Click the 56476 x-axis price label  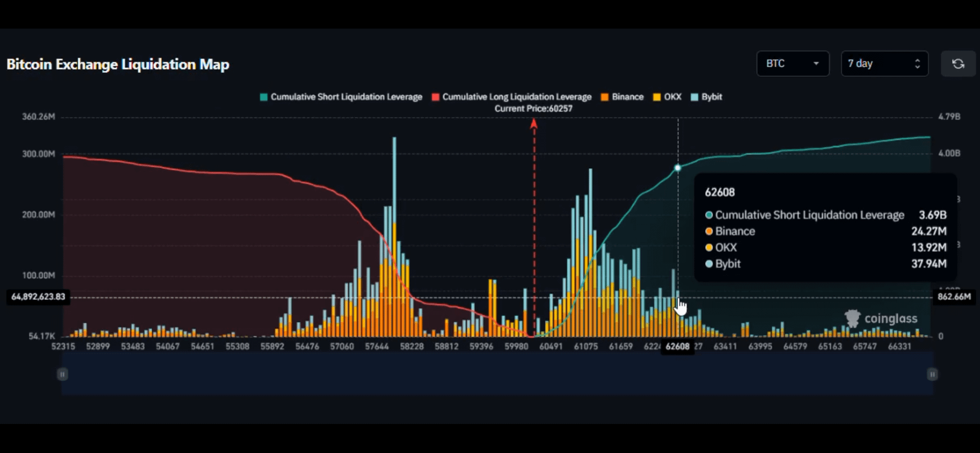[307, 346]
